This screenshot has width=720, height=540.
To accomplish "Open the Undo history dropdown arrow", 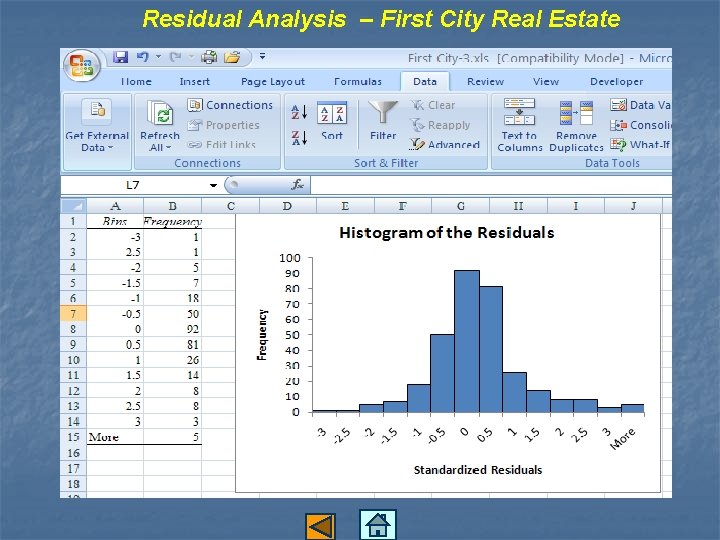I will tap(158, 56).
